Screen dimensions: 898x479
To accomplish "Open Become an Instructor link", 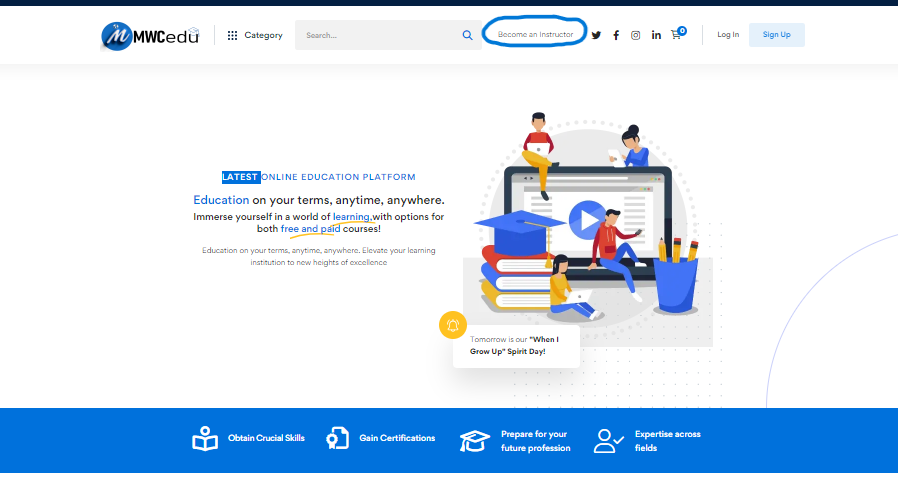I will (x=535, y=34).
